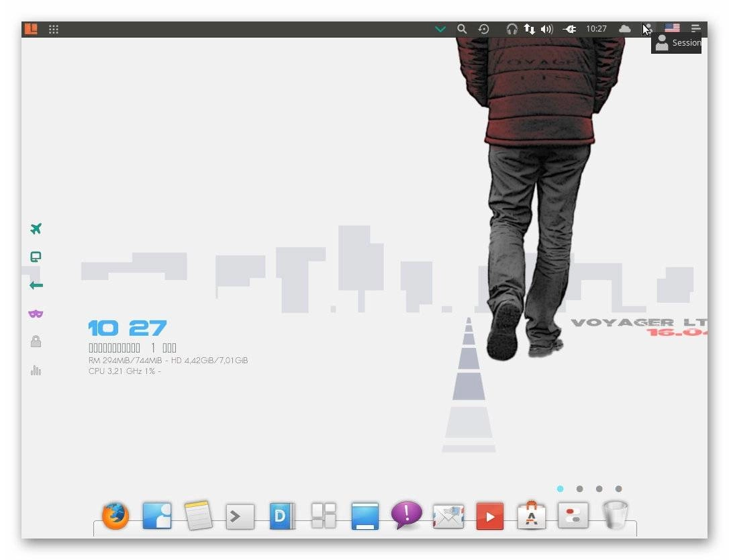Click the monitor icon on left sidebar

click(36, 256)
